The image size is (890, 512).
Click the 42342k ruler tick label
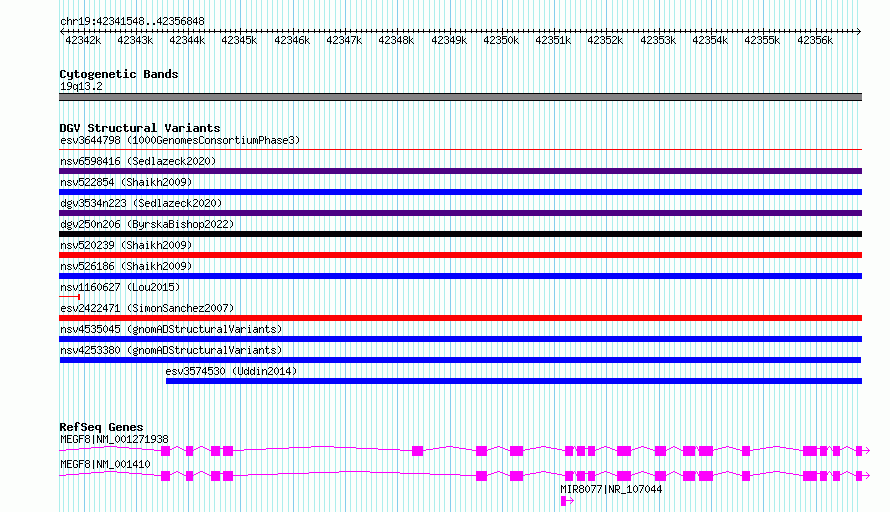click(83, 40)
